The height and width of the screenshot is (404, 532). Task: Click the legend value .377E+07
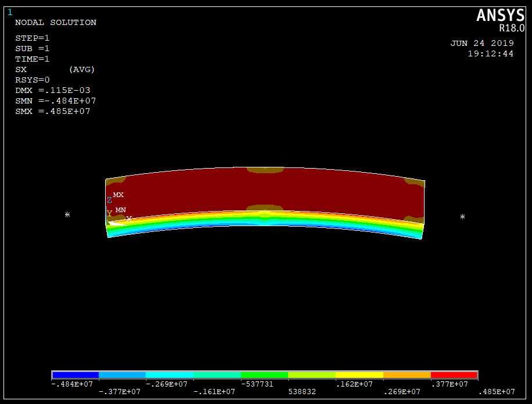tap(449, 384)
